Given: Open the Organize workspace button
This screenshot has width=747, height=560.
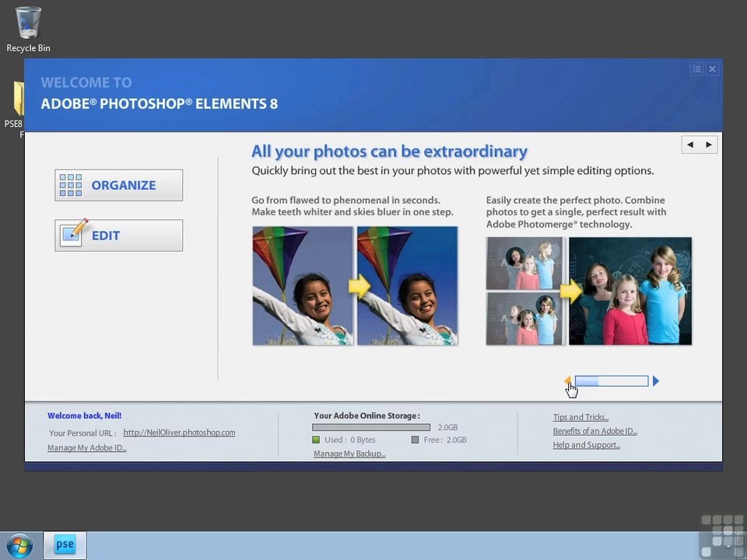Looking at the screenshot, I should (x=118, y=185).
